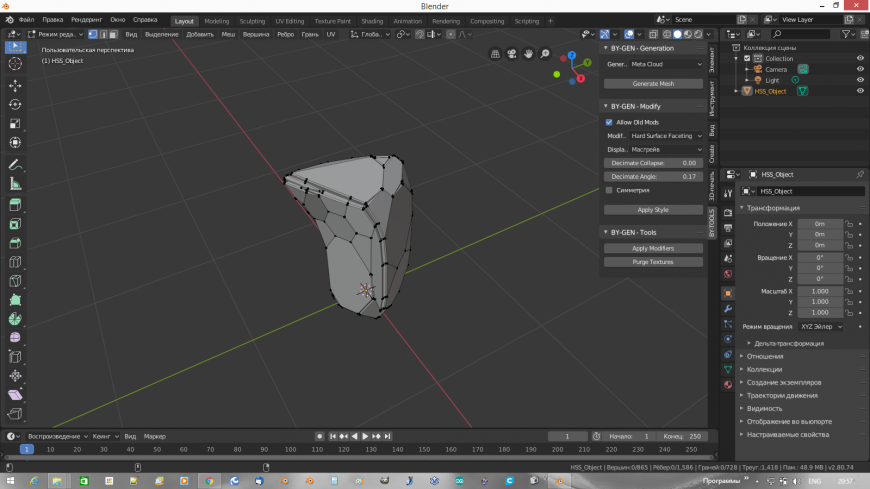The width and height of the screenshot is (870, 489).
Task: Enable edge select mode
Action: 103,34
